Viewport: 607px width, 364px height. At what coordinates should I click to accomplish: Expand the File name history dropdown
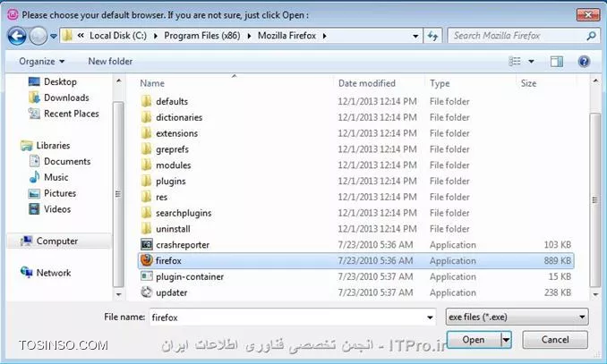pyautogui.click(x=430, y=317)
